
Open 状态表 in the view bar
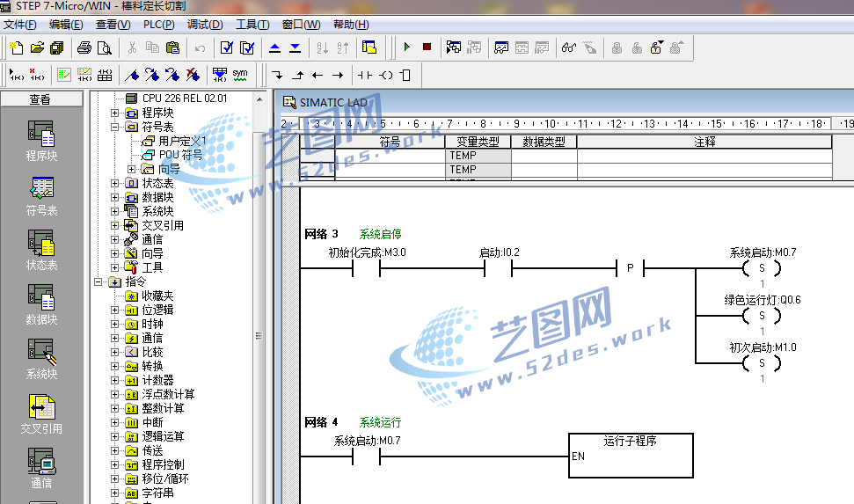(x=41, y=251)
